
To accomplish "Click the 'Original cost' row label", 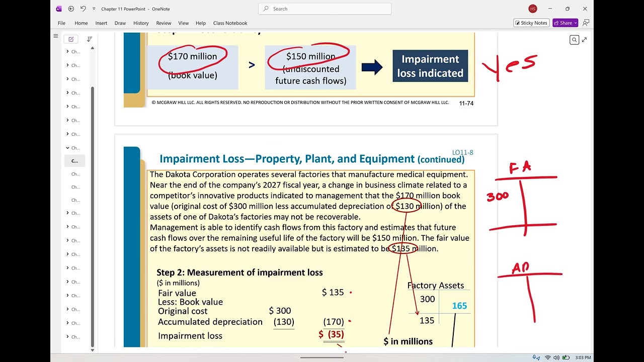I will point(183,311).
